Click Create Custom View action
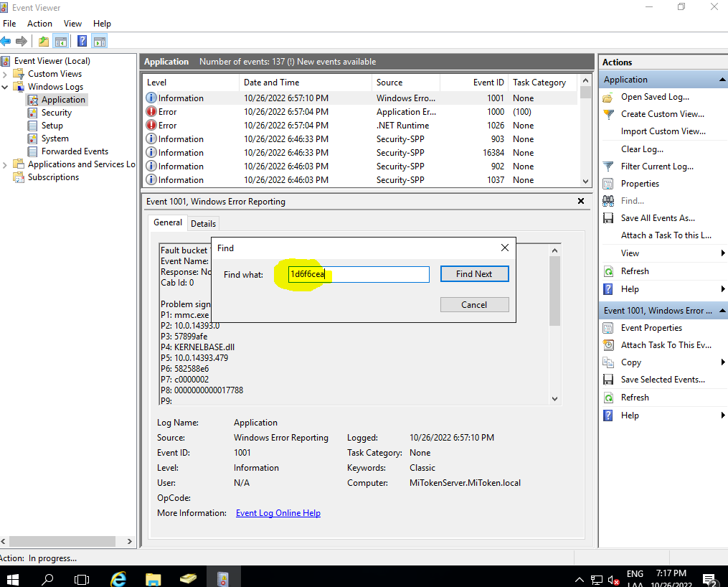 663,114
